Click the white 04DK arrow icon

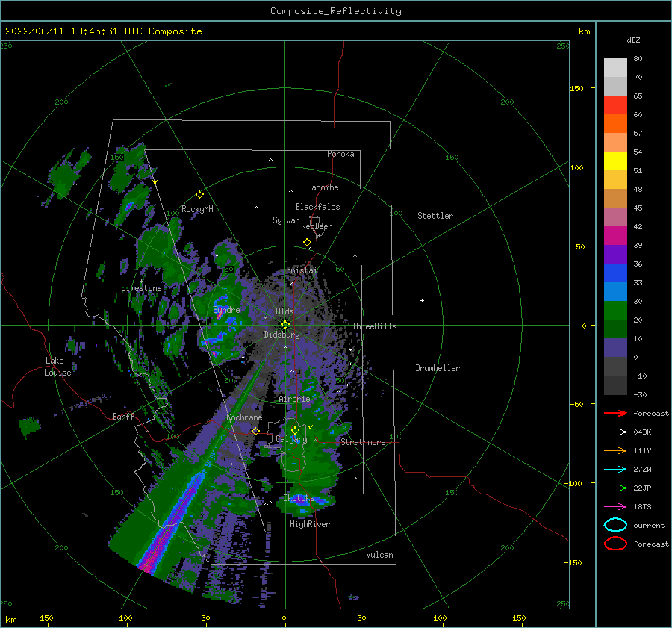pyautogui.click(x=615, y=432)
